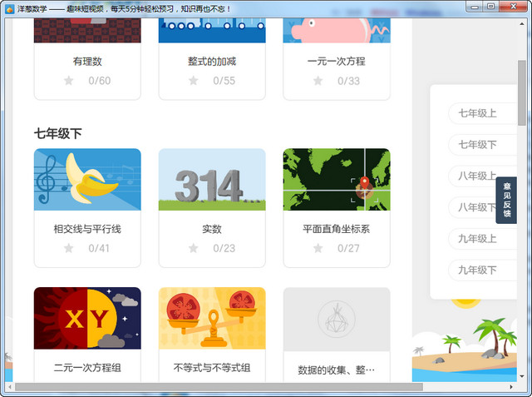Click the vertical scrollbar down arrow
This screenshot has width=532, height=397.
522,376
